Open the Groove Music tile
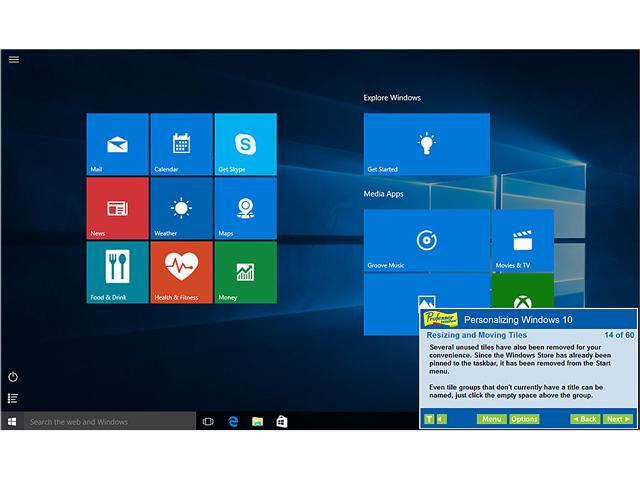Viewport: 640px width, 480px height. 426,240
